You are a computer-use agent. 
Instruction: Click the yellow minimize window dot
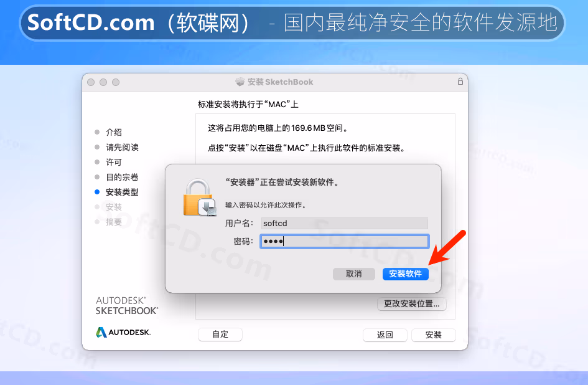[103, 82]
